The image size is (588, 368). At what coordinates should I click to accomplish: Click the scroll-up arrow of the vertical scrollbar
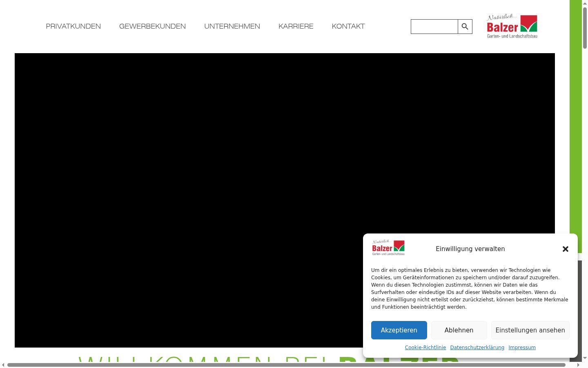tap(585, 3)
